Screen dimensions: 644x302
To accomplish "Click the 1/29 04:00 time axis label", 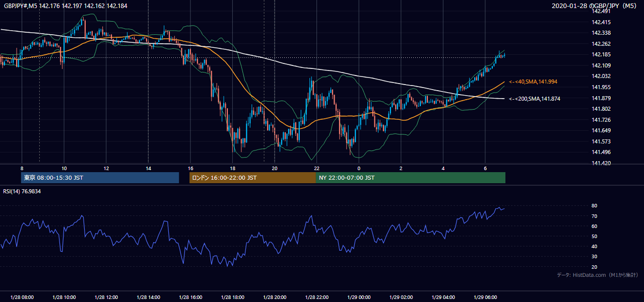I will 443,297.
